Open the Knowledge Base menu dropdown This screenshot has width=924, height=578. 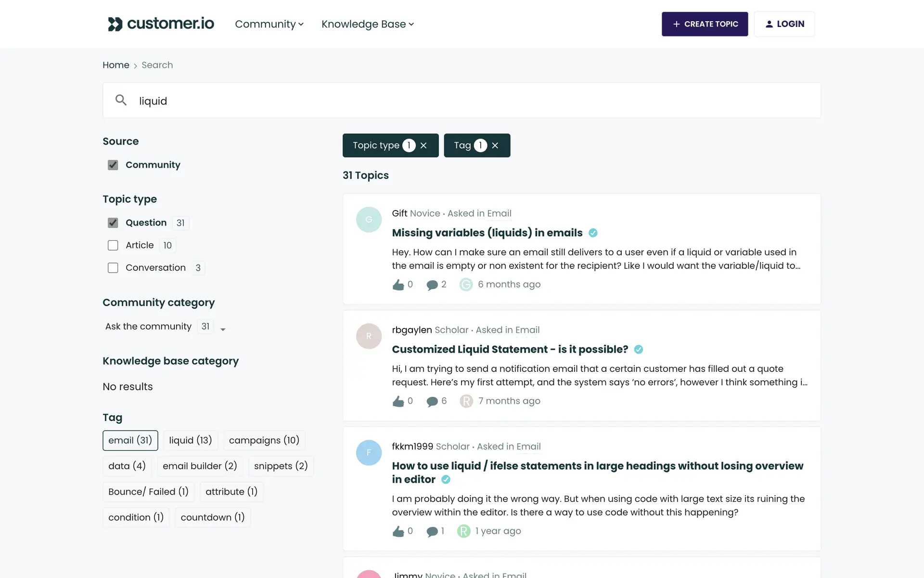(368, 24)
